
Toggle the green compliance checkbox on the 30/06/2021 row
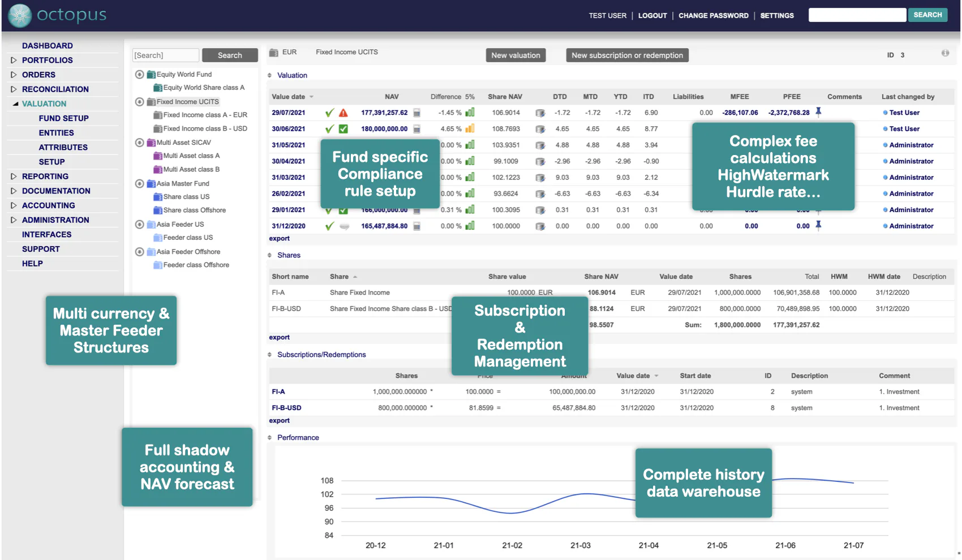click(x=344, y=128)
